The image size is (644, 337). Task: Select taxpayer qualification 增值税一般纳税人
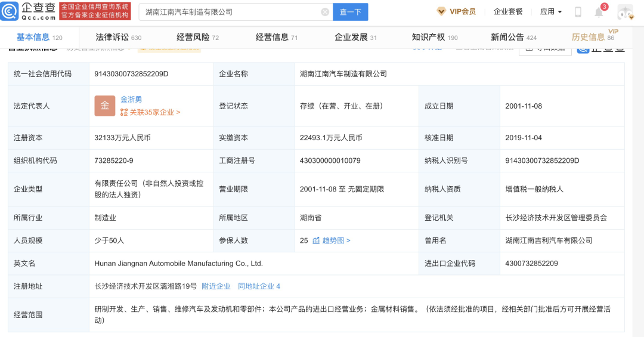pos(534,189)
